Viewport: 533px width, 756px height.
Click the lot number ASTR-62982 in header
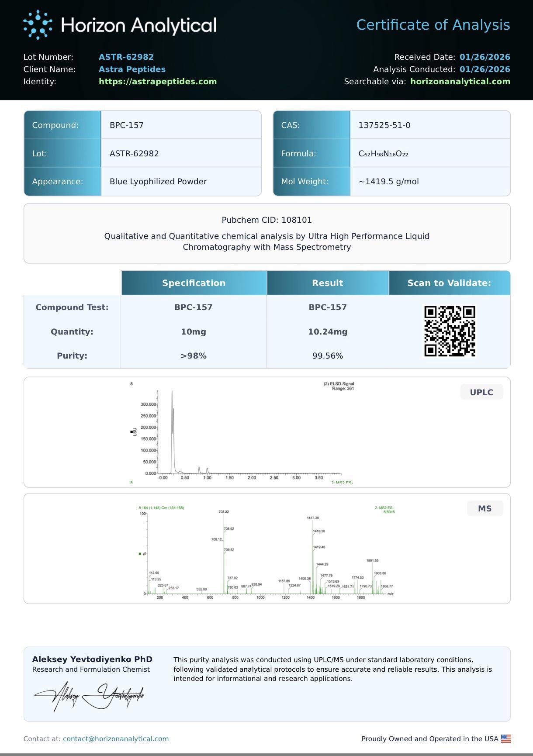click(126, 57)
